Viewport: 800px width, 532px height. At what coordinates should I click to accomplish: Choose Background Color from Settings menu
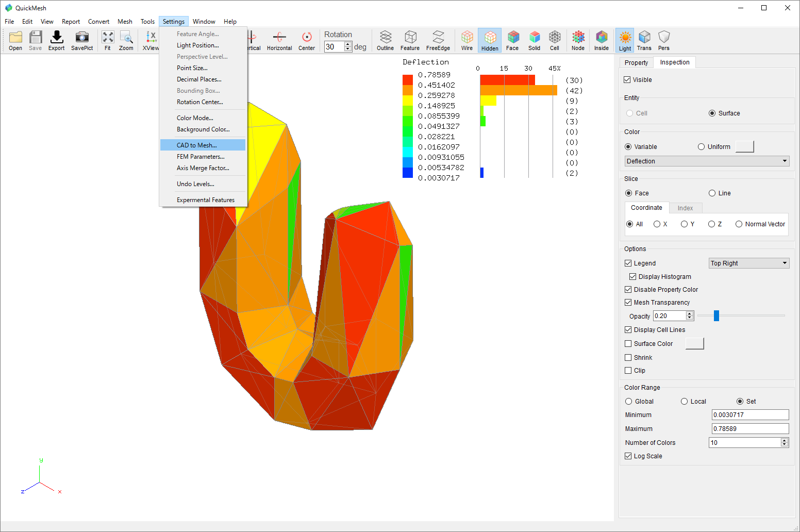click(x=203, y=129)
